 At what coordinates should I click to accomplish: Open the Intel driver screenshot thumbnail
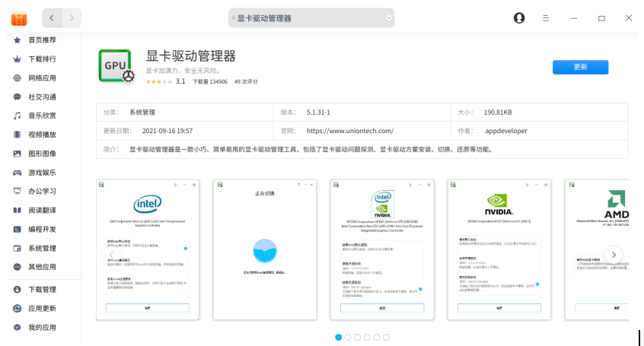click(148, 249)
